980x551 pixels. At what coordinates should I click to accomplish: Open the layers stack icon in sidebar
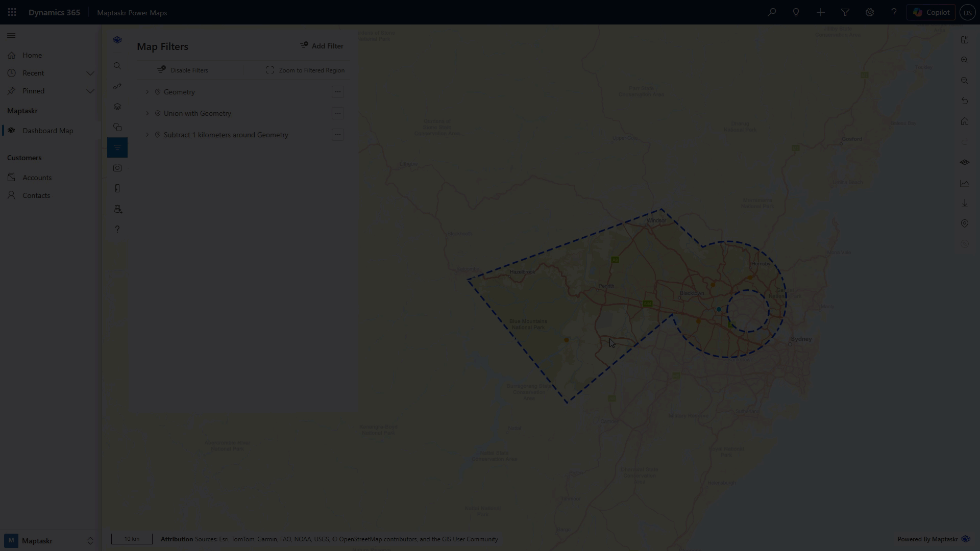coord(117,107)
